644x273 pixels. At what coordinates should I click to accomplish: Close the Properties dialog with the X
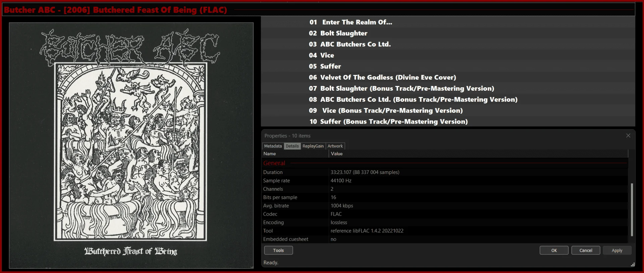click(628, 136)
